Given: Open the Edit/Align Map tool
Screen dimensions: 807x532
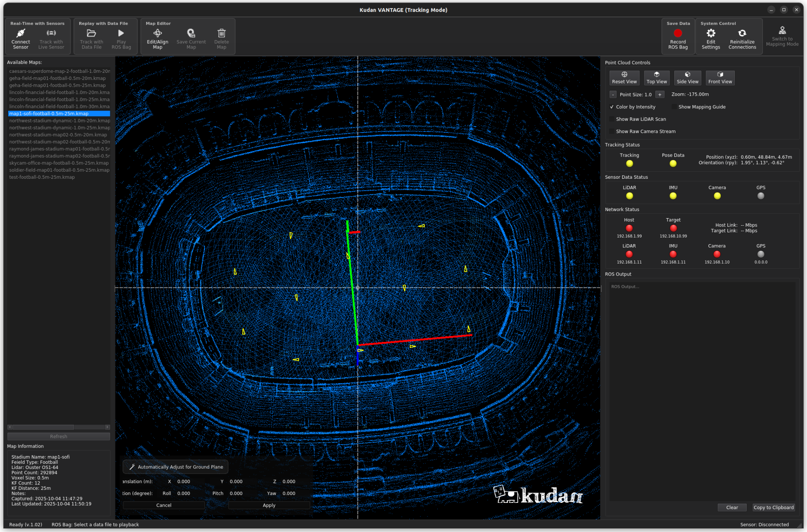Looking at the screenshot, I should coord(157,33).
